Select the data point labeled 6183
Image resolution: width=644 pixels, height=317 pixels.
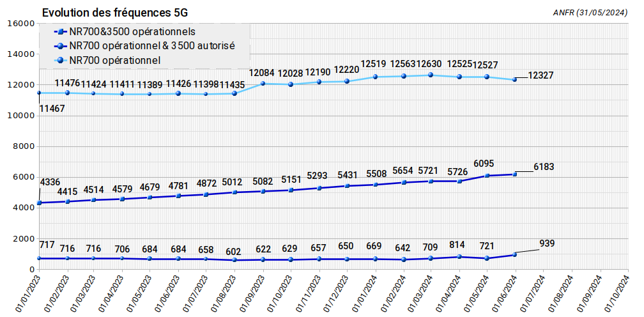coord(515,174)
